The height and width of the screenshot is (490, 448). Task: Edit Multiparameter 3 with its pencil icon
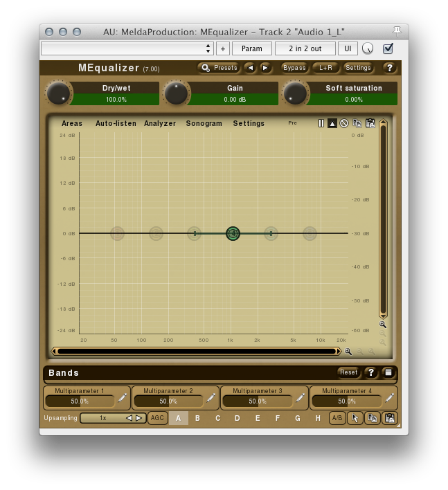300,398
